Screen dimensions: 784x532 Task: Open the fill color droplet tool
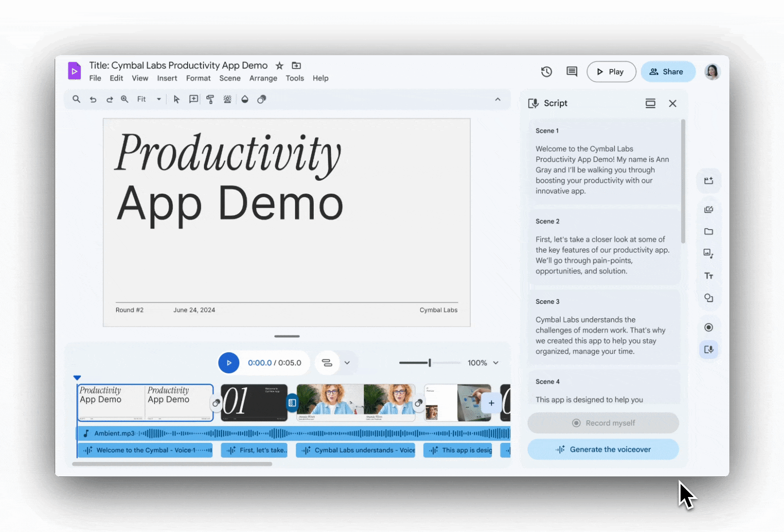245,99
